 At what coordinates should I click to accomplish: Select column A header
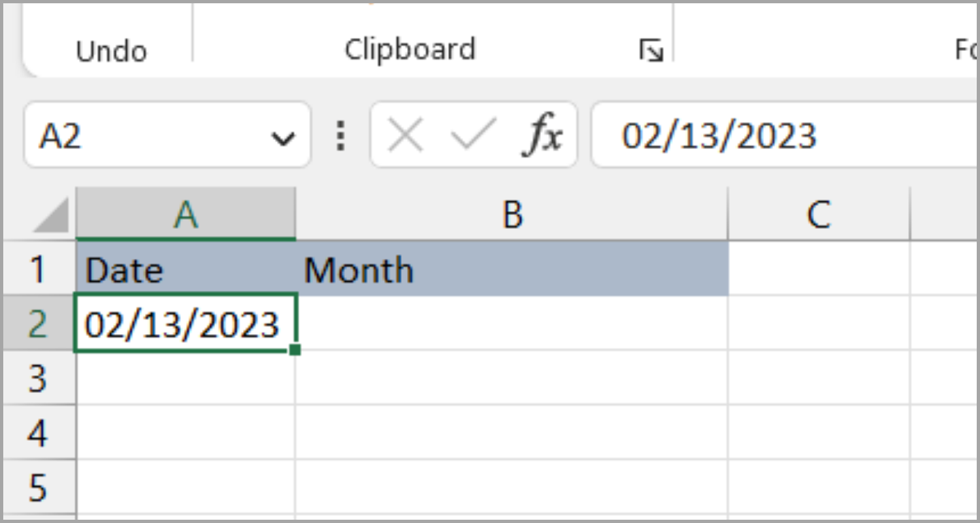tap(185, 214)
